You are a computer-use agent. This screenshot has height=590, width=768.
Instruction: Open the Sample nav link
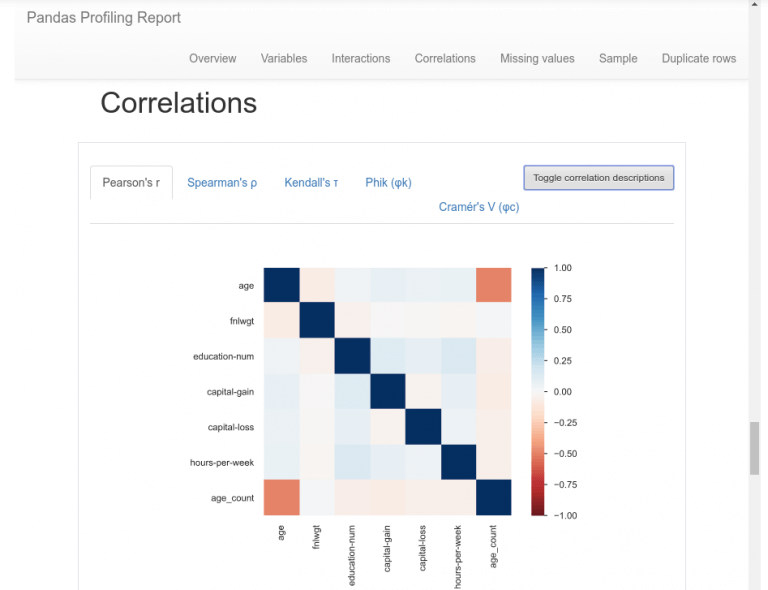(618, 58)
